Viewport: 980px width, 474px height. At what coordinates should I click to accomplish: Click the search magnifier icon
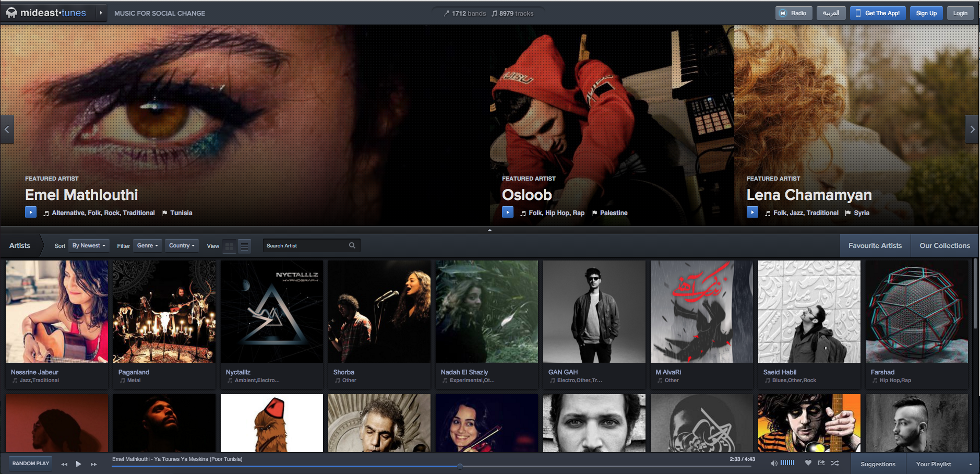pos(352,245)
